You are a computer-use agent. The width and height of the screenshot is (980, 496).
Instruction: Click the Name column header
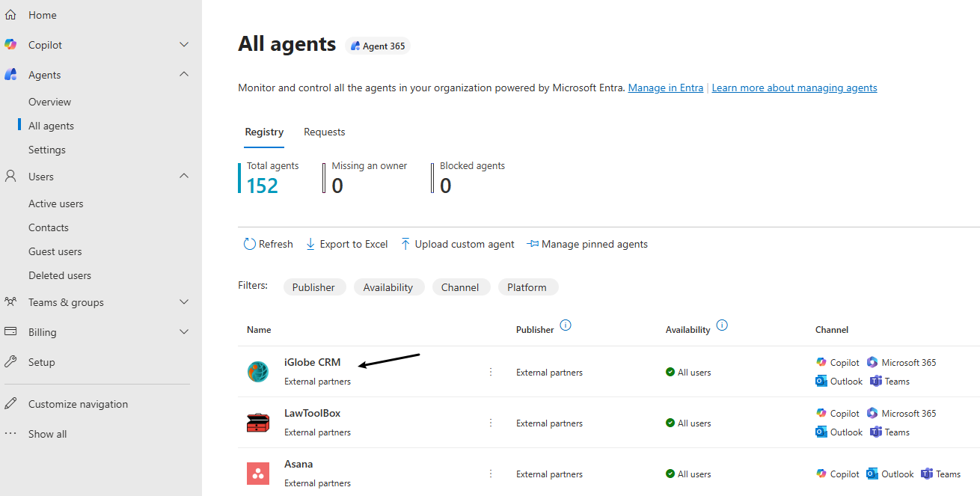coord(259,330)
